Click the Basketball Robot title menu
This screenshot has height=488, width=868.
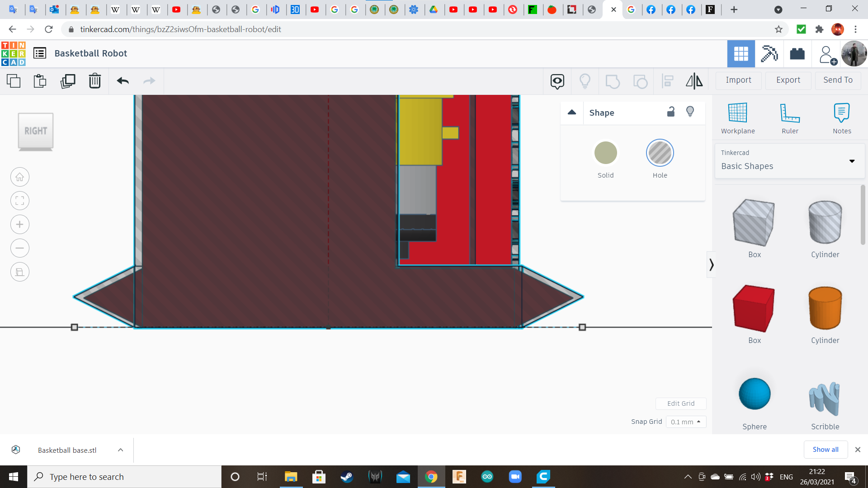[40, 53]
